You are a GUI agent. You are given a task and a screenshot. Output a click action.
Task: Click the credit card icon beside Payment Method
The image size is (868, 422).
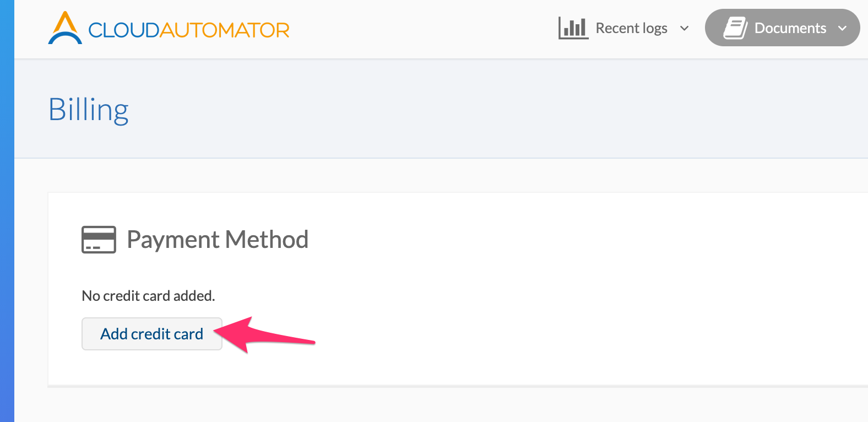click(99, 240)
